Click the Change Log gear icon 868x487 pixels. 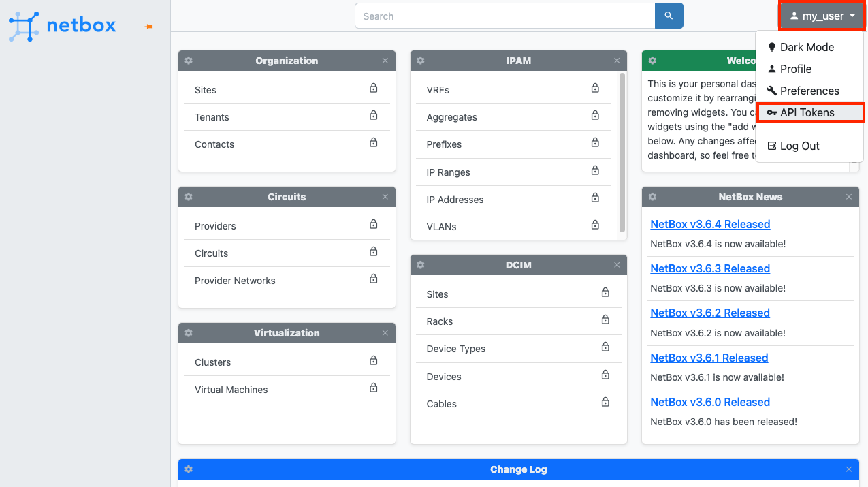189,469
